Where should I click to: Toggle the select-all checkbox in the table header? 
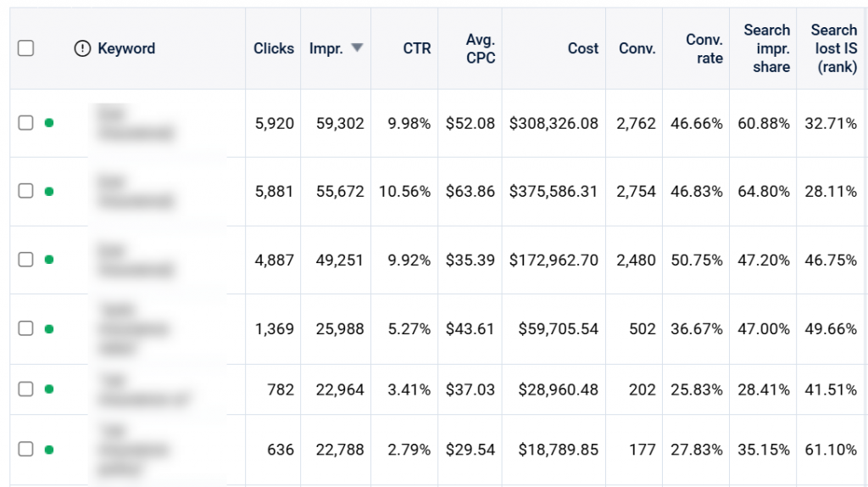pyautogui.click(x=25, y=48)
